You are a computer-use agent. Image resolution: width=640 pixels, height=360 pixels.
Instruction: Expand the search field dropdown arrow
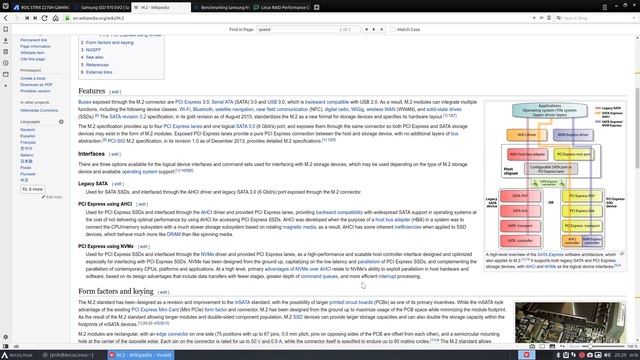tap(634, 18)
